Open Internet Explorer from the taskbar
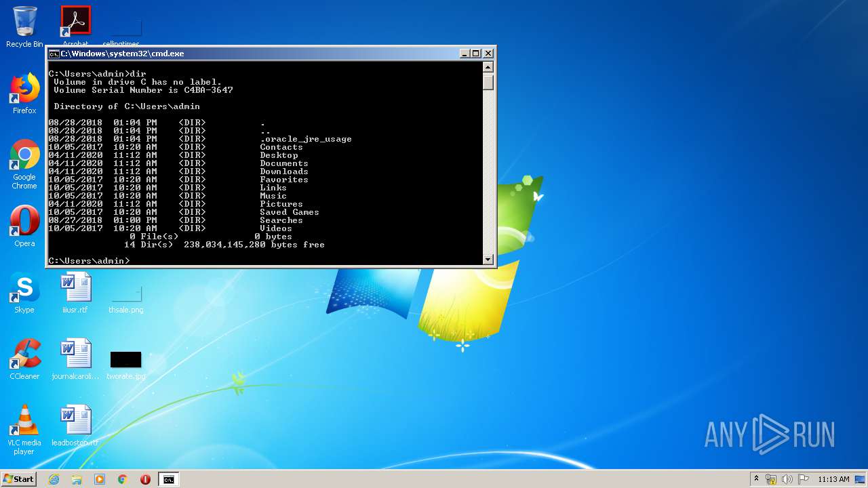 [54, 479]
